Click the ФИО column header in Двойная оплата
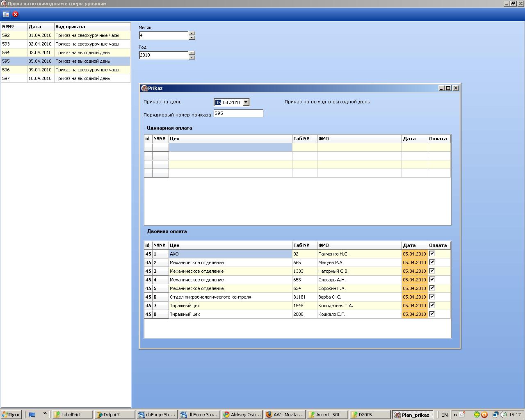Viewport: 525px width, 420px height. point(359,245)
